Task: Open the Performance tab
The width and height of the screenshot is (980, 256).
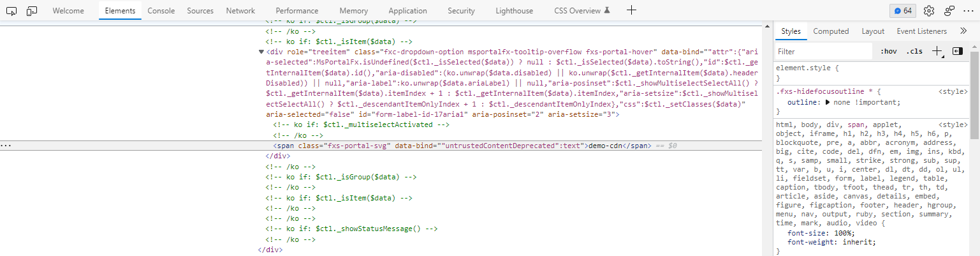Action: 297,11
